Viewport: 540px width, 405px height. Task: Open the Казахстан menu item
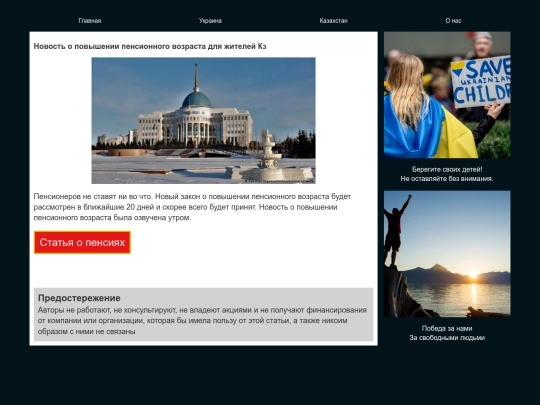(333, 21)
